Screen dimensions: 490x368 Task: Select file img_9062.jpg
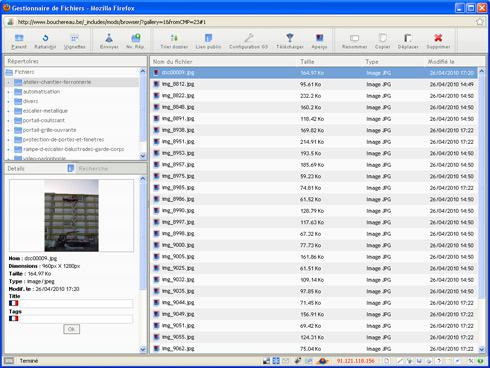point(313,349)
